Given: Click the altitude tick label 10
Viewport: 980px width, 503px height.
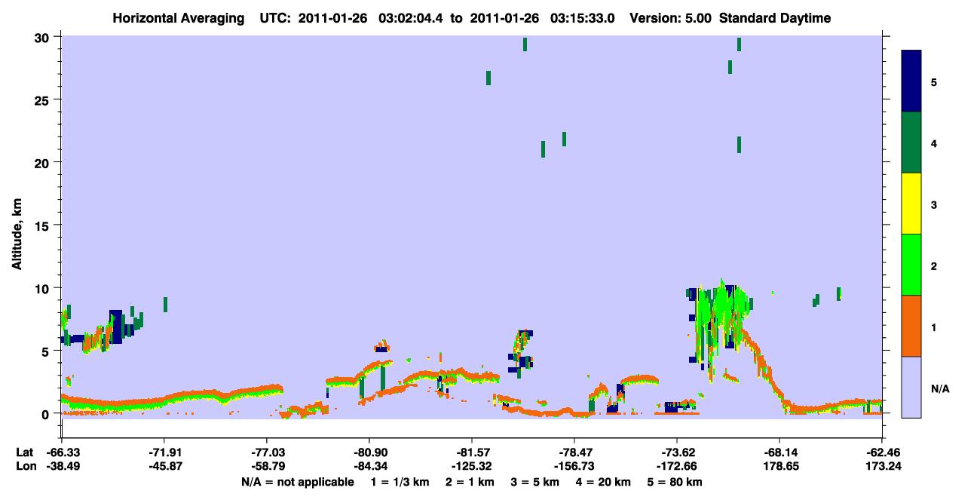Looking at the screenshot, I should [x=44, y=288].
